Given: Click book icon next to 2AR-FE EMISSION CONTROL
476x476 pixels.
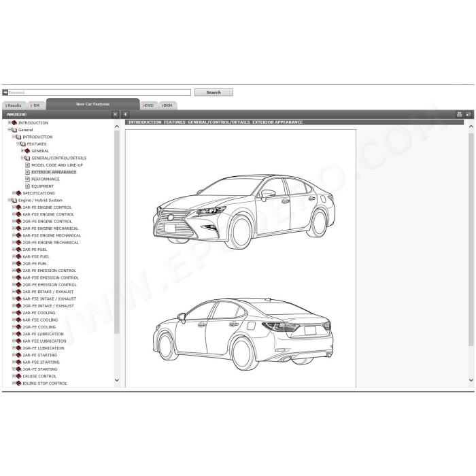Looking at the screenshot, I should click(x=18, y=271).
